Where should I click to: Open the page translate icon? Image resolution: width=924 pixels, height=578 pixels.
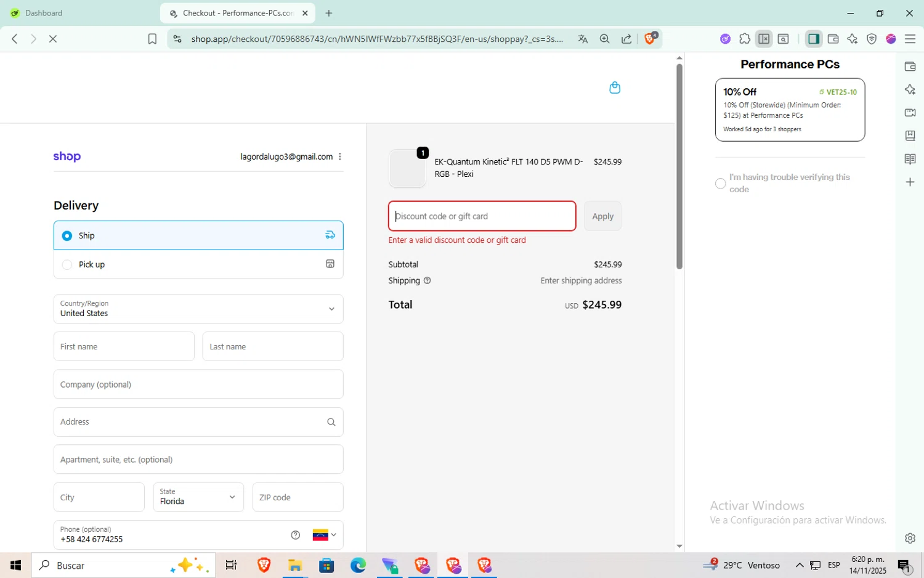[583, 39]
